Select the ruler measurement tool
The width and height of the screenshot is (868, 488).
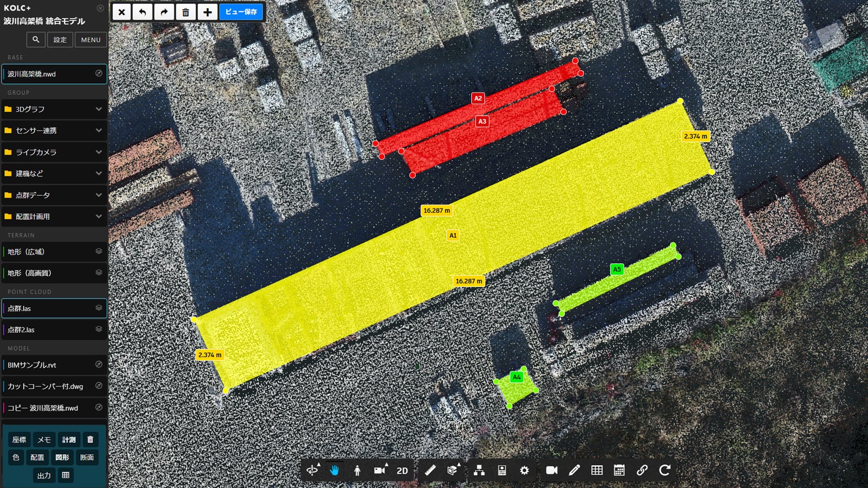coord(430,470)
